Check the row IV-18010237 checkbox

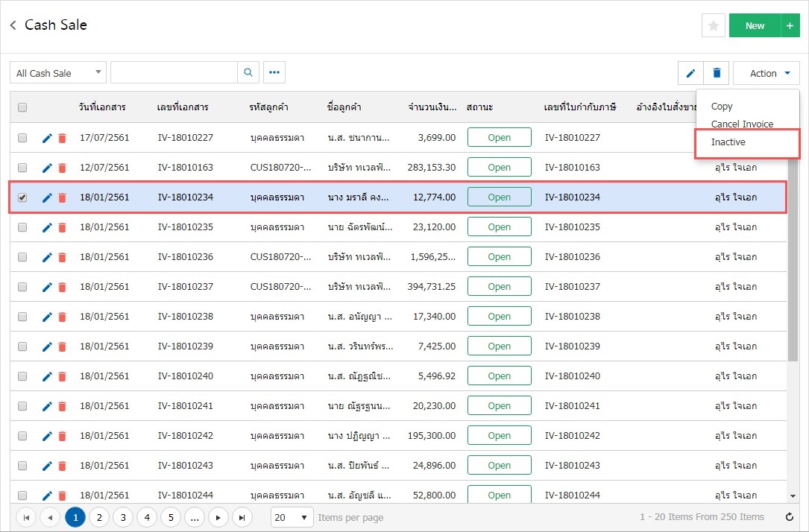(x=22, y=287)
